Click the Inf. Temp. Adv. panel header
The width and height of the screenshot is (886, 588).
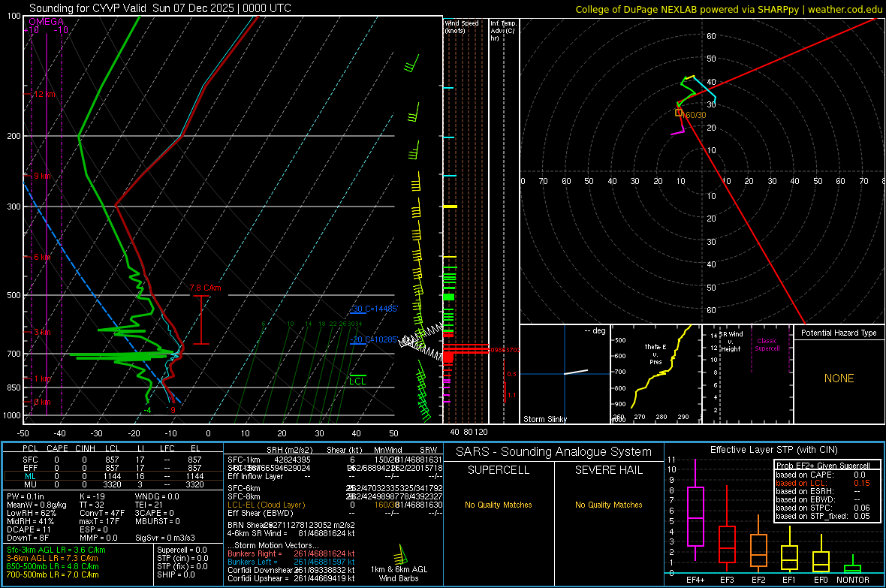pyautogui.click(x=503, y=31)
